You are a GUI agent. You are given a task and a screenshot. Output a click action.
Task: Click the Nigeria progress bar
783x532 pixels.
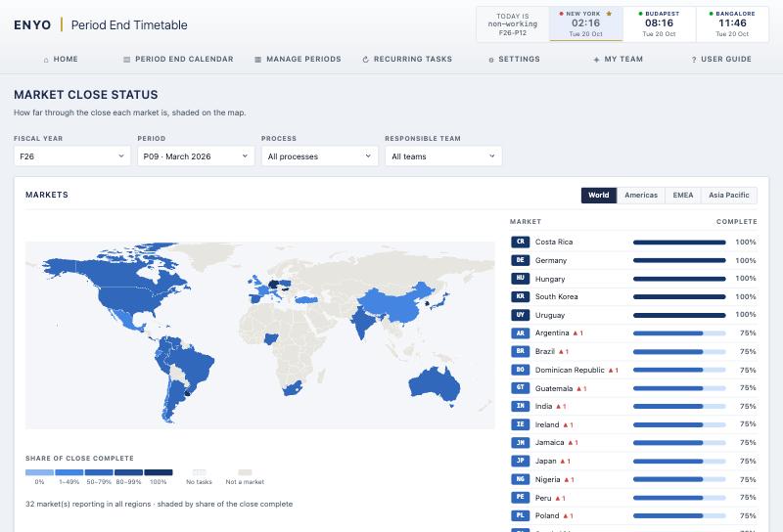point(679,479)
